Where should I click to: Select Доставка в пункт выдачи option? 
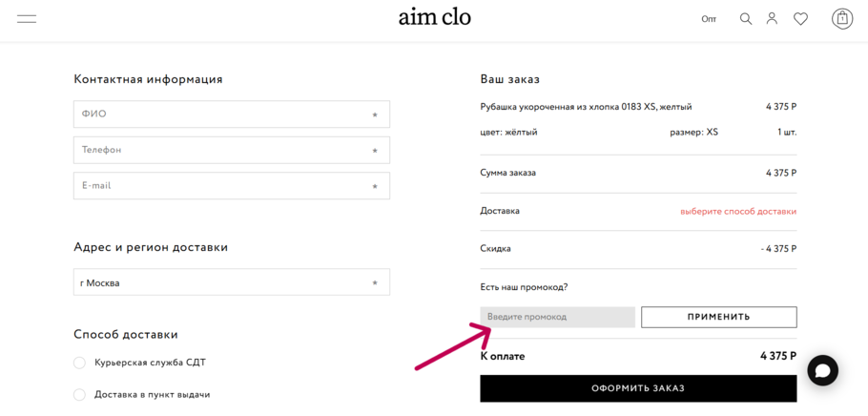point(79,395)
